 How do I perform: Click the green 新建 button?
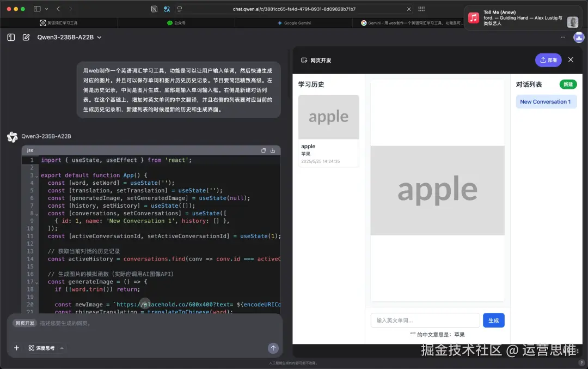(568, 84)
